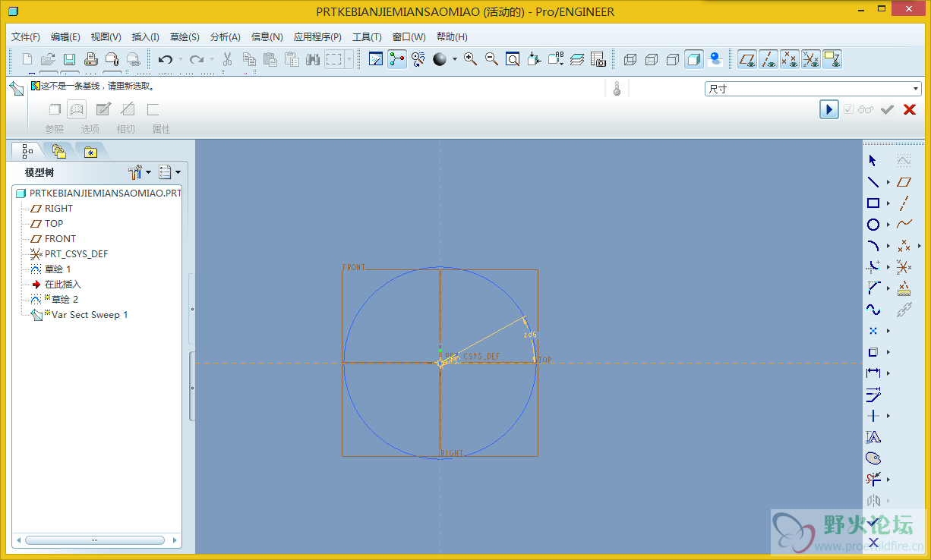The height and width of the screenshot is (560, 931).
Task: Open the Undo history dropdown arrow
Action: [x=180, y=59]
